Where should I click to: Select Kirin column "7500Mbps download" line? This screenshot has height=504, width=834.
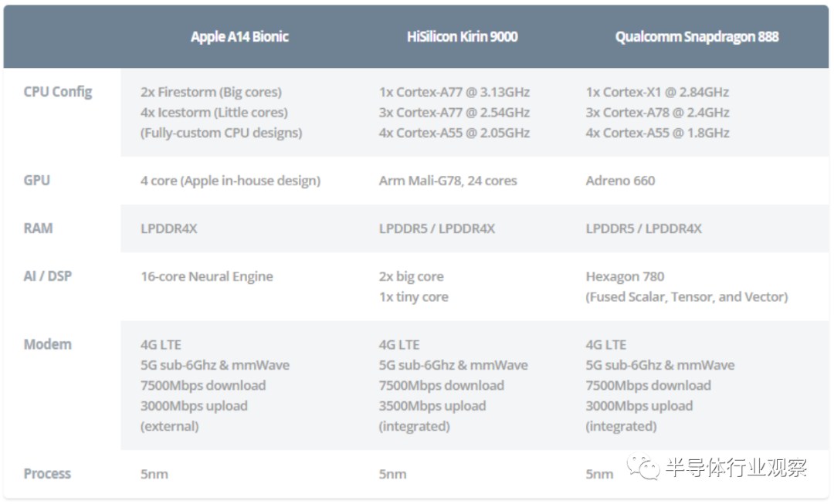(x=442, y=385)
